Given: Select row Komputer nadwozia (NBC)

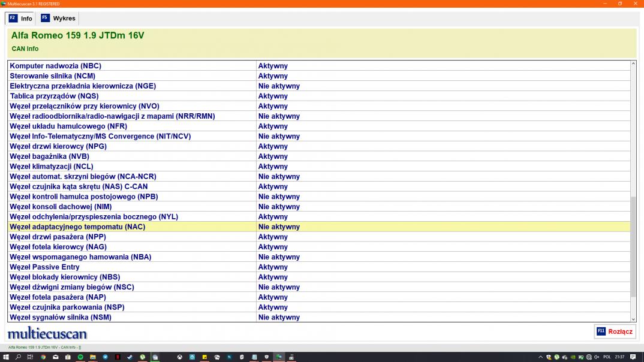Looking at the screenshot, I should coord(319,66).
